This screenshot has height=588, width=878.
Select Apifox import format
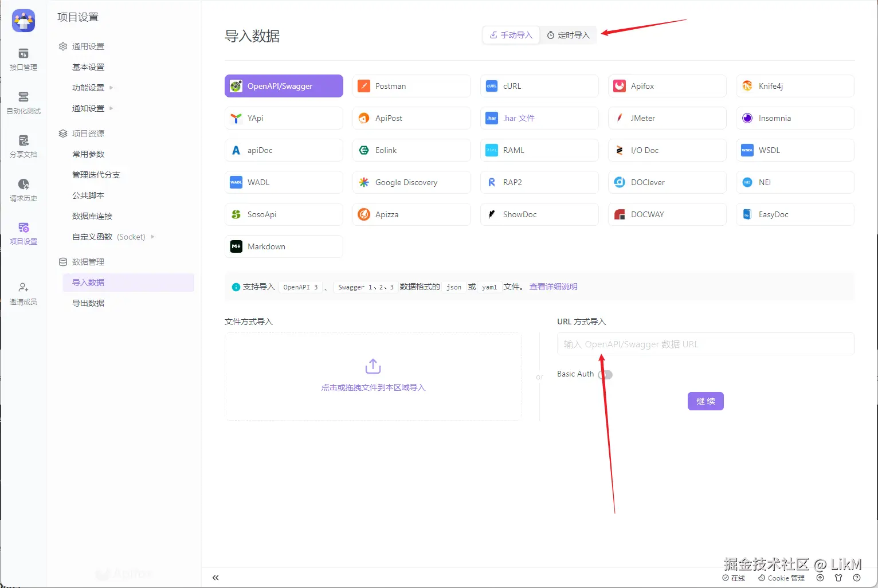click(667, 86)
